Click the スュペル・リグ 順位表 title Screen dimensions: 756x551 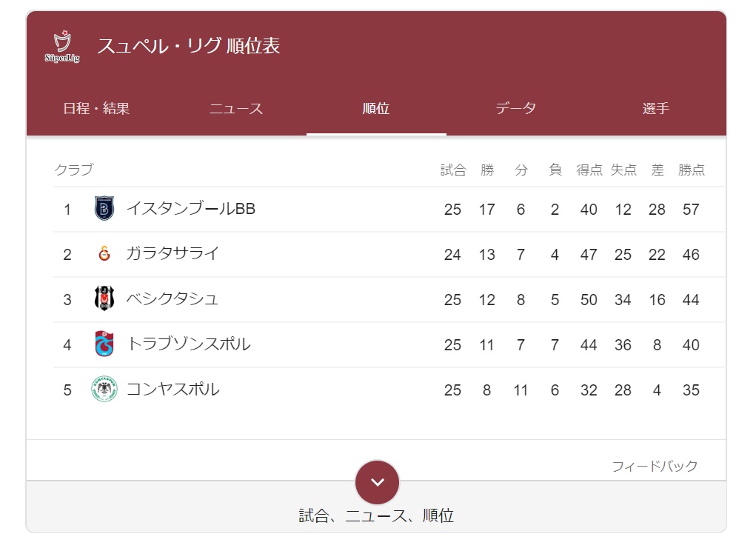(x=189, y=46)
